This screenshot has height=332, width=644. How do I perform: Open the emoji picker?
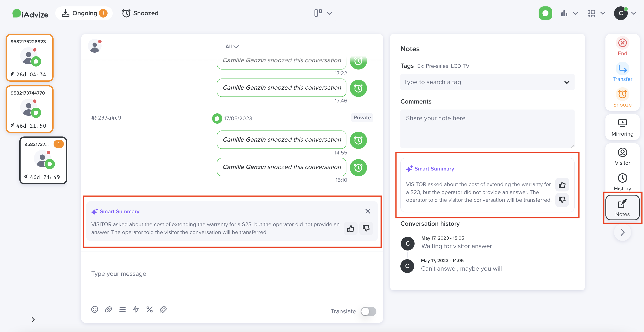click(94, 310)
